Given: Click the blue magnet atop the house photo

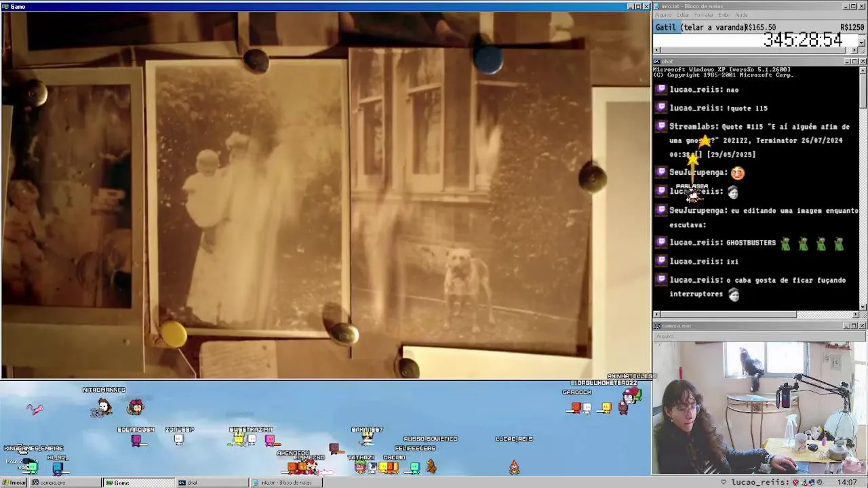Looking at the screenshot, I should (488, 61).
